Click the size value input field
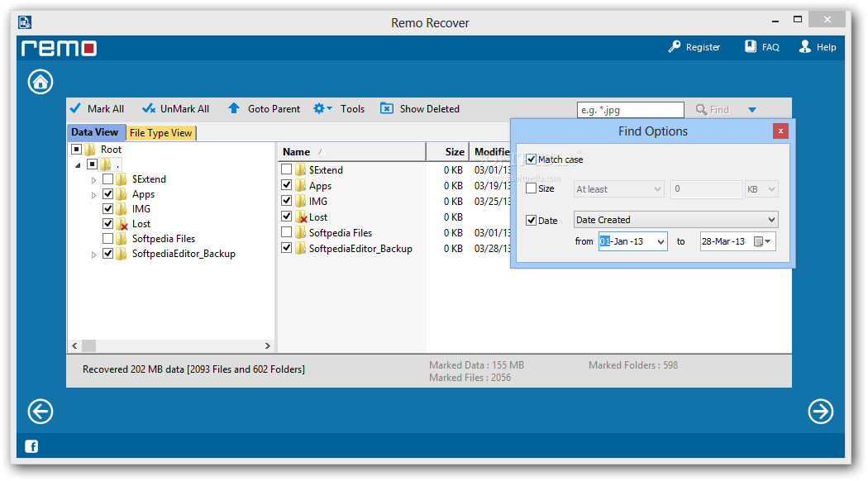 706,189
